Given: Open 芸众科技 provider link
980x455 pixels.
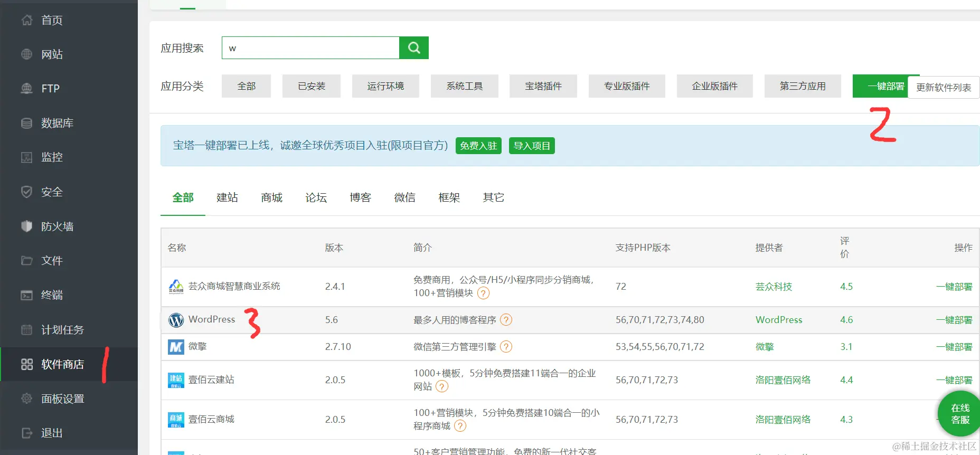Looking at the screenshot, I should (774, 287).
